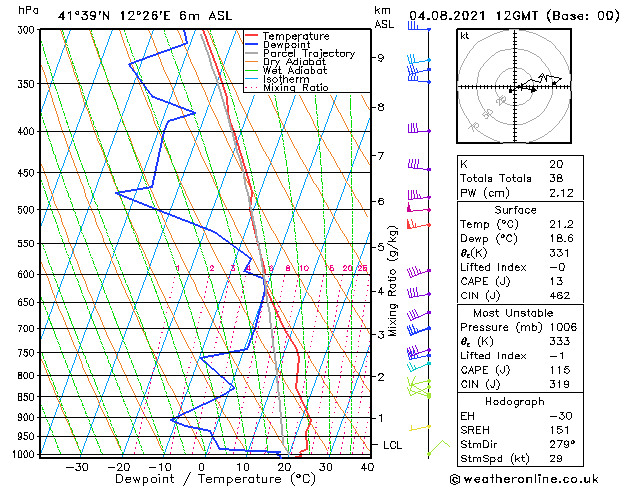
Task: Select the 'Isotherm' legend label
Action: [286, 79]
